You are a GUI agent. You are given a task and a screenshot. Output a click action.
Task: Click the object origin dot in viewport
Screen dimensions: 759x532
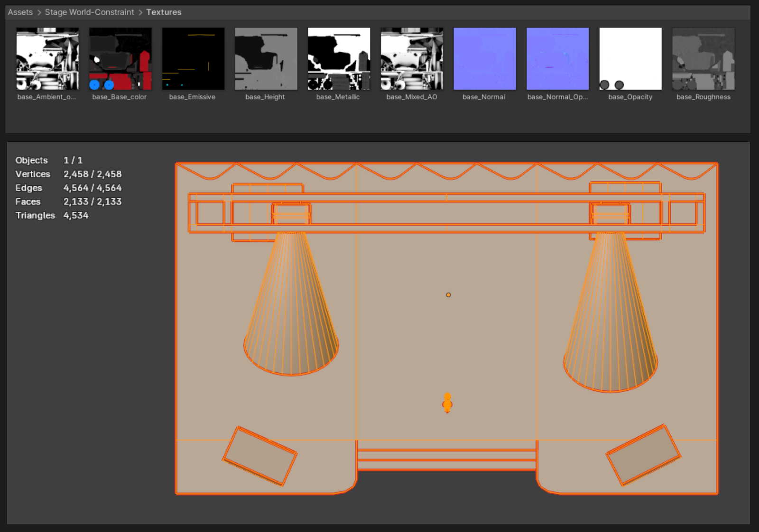tap(448, 295)
